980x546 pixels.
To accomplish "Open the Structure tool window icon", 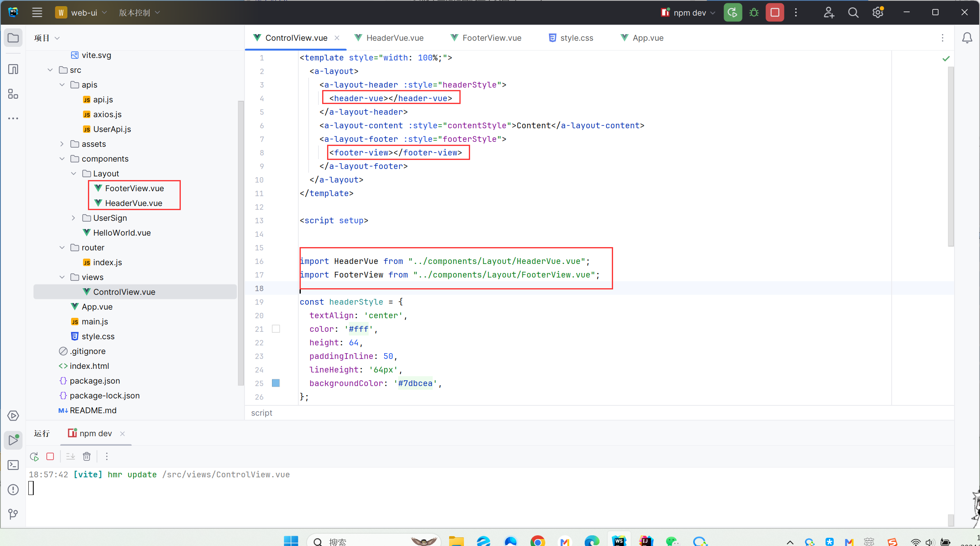I will coord(13,94).
